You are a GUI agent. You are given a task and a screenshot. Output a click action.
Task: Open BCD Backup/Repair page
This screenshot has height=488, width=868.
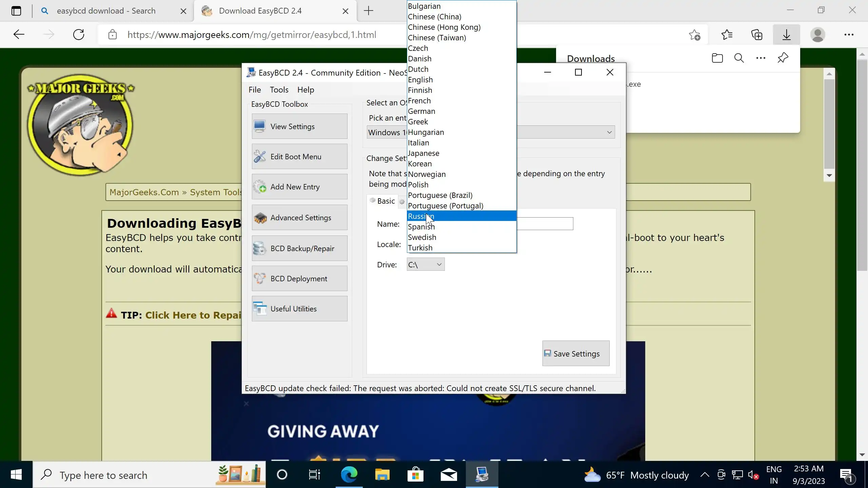pyautogui.click(x=299, y=248)
